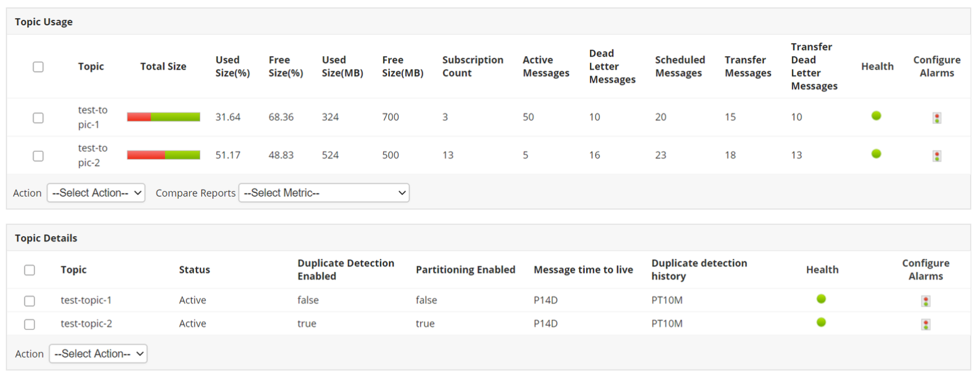The height and width of the screenshot is (378, 980).
Task: Click green health indicator of test-topic-2 usage row
Action: point(876,154)
